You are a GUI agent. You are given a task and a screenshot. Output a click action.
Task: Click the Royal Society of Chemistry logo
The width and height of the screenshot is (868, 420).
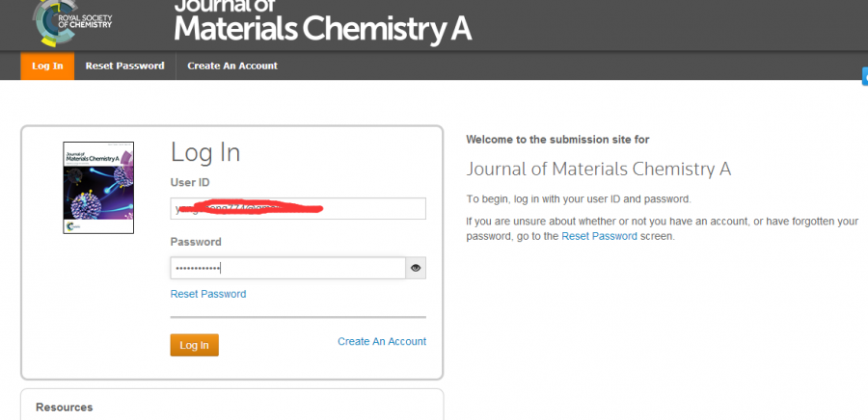click(72, 21)
